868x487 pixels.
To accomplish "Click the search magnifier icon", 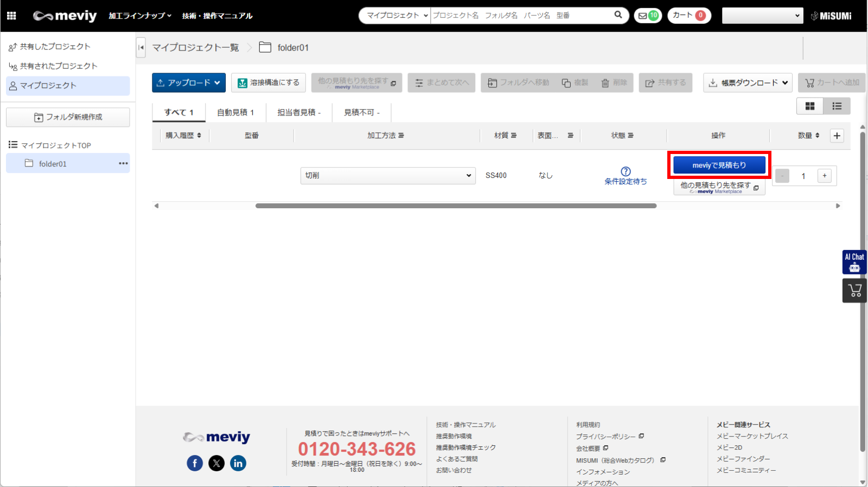I will [x=618, y=15].
